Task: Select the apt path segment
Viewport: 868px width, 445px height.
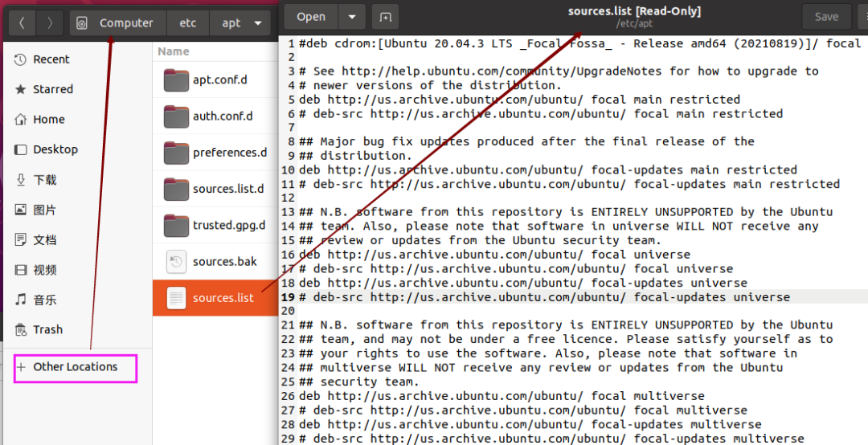Action: pos(231,22)
